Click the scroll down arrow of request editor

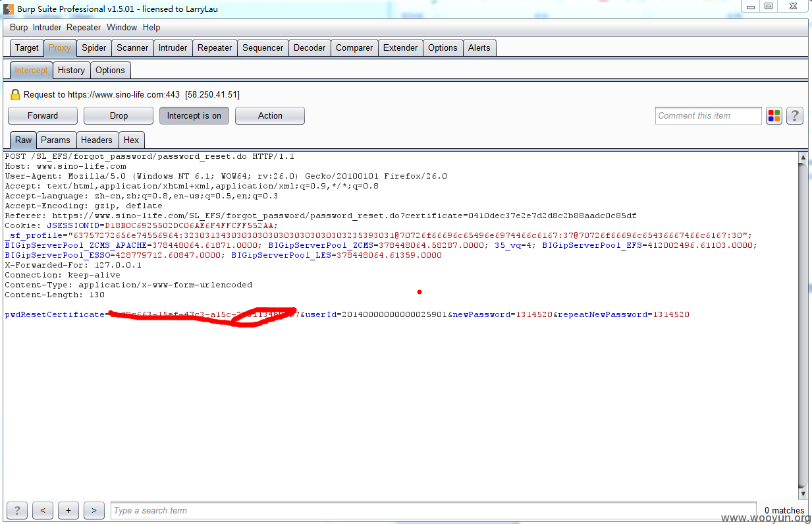click(x=803, y=493)
